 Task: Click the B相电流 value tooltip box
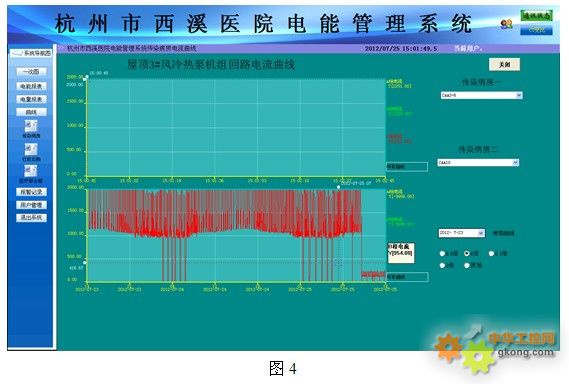(x=401, y=253)
